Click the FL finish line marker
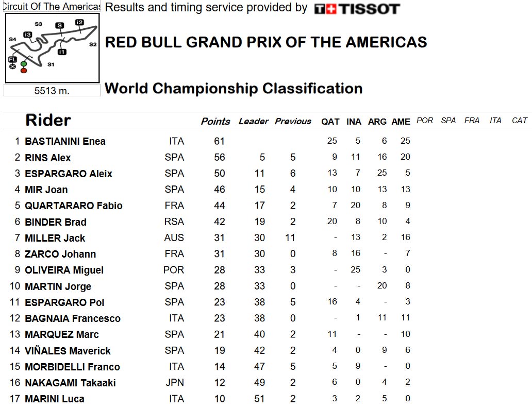The width and height of the screenshot is (532, 408). coord(12,60)
